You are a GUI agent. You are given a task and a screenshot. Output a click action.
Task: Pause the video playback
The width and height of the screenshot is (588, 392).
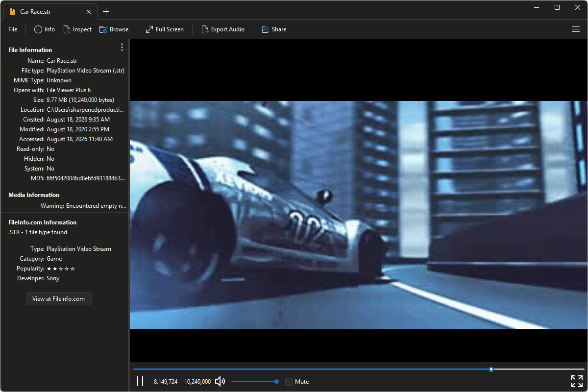coord(140,381)
